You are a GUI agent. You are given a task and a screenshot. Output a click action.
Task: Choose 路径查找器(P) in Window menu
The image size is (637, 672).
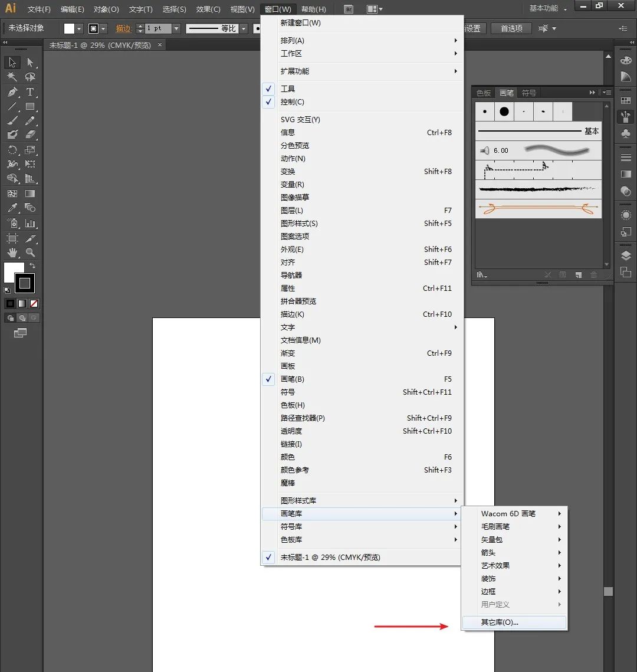tap(362, 418)
